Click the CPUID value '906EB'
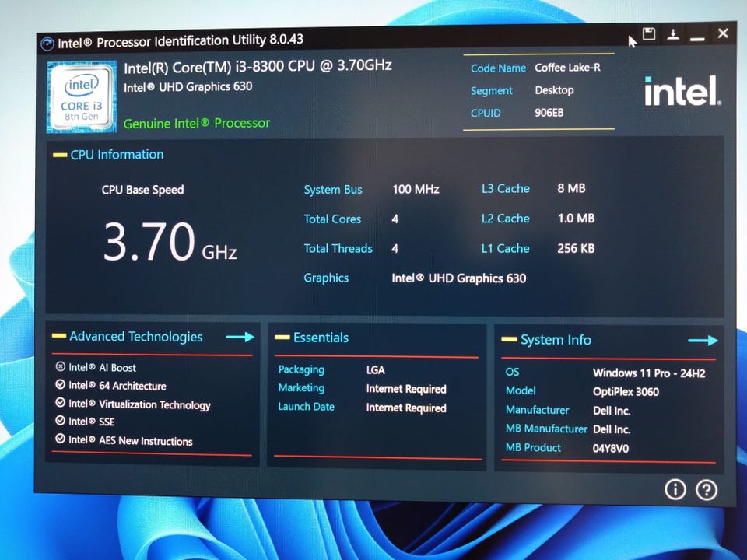The width and height of the screenshot is (747, 560). (549, 113)
